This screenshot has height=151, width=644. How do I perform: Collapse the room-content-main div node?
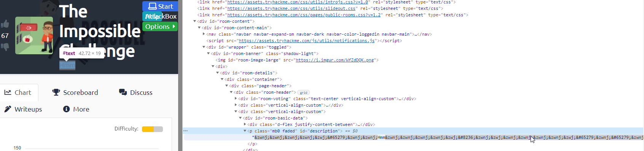(199, 28)
